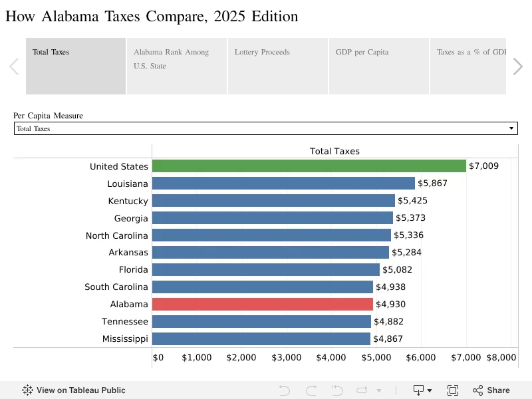Click the $5,867 value label

pos(433,184)
